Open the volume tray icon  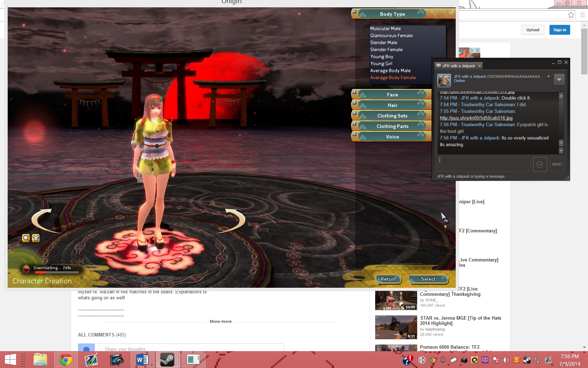(506, 360)
